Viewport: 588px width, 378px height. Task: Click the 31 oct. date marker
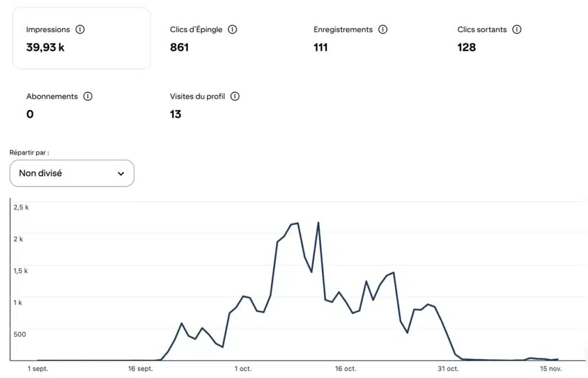pos(448,369)
